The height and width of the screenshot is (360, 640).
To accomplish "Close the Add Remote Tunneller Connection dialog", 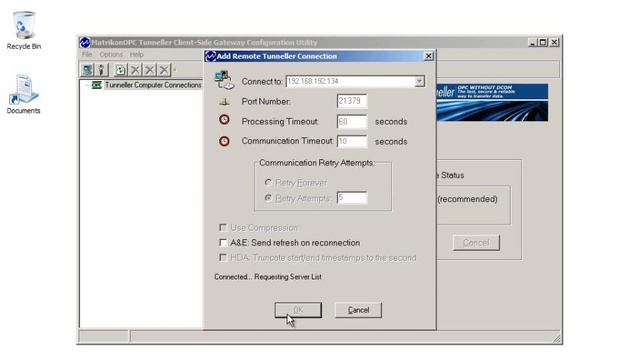I will coord(429,56).
